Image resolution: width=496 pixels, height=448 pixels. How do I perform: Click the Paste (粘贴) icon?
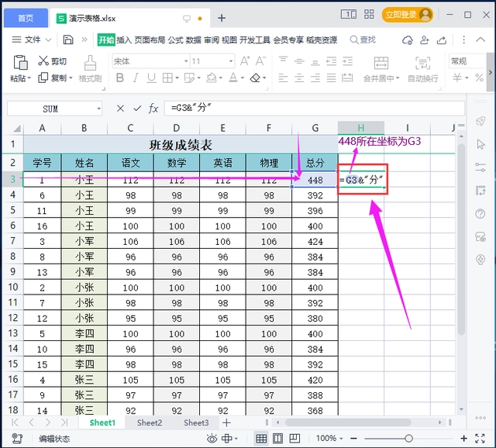(19, 68)
